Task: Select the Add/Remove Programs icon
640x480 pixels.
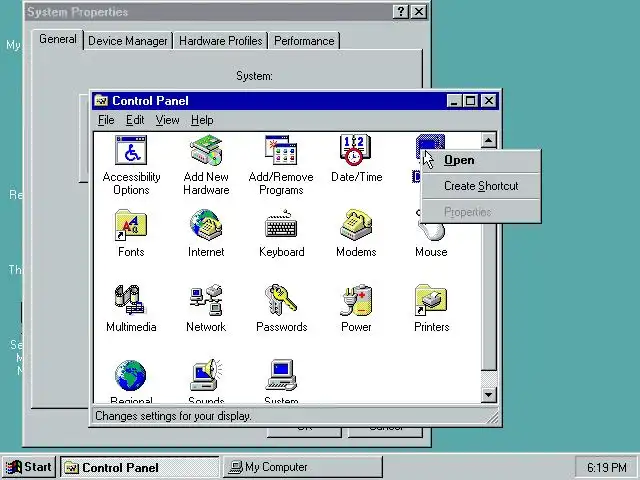Action: 281,150
